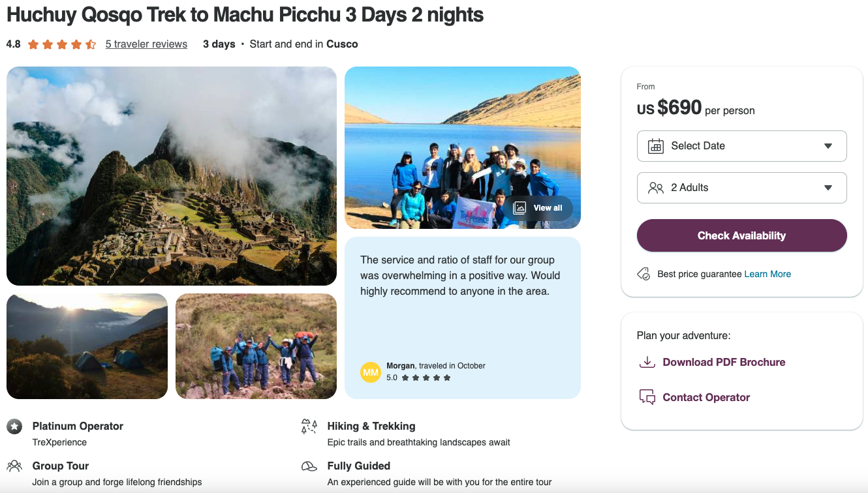Viewport: 868px width, 493px height.
Task: Open the 5 traveler reviews link
Action: [x=146, y=44]
